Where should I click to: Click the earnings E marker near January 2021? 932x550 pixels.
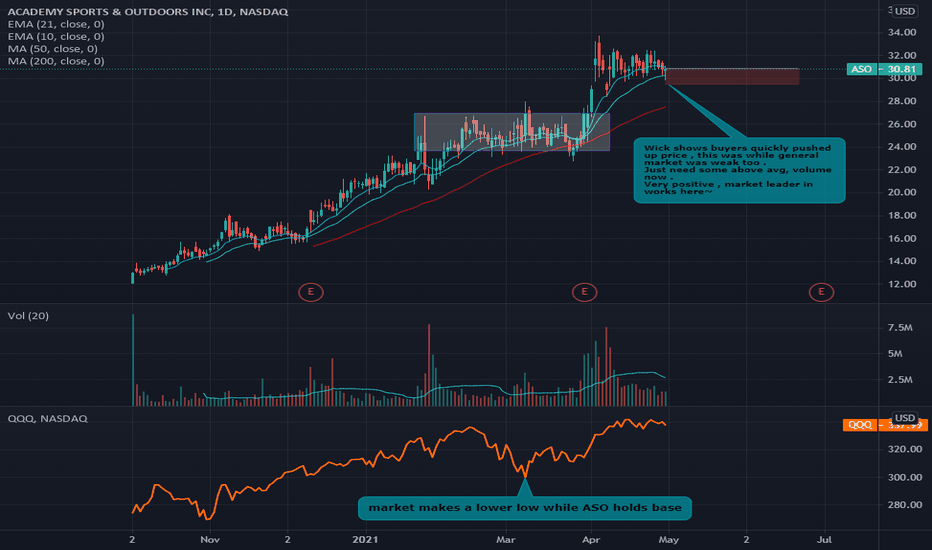310,292
